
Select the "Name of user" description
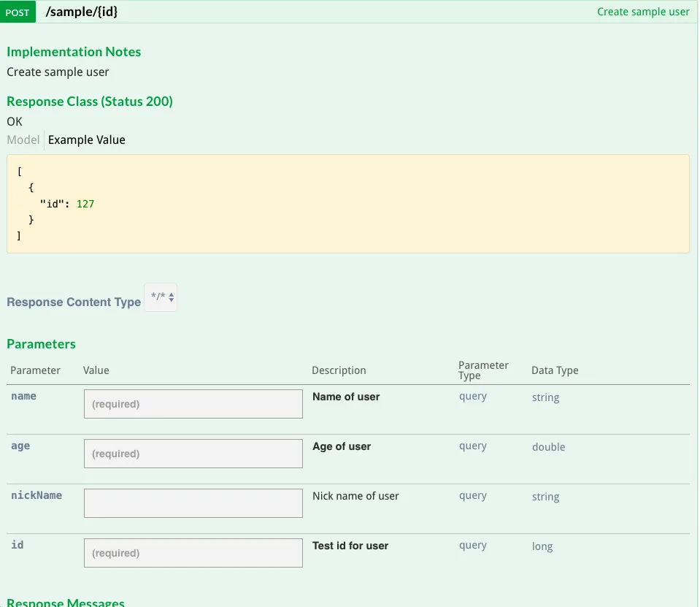[346, 397]
